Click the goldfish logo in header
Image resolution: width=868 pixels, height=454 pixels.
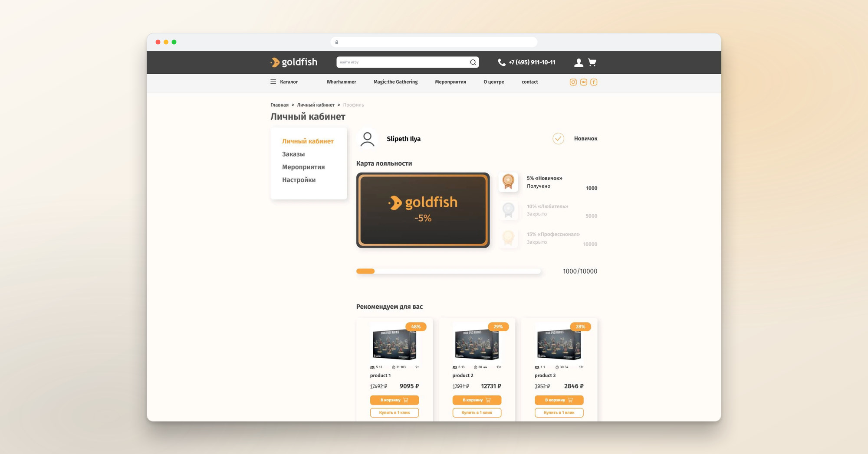[294, 62]
